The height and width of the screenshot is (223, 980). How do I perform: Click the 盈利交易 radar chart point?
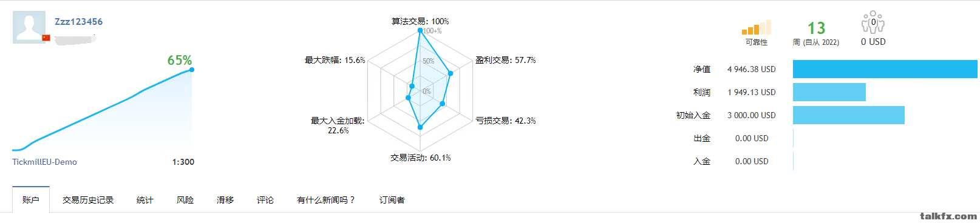[x=451, y=74]
